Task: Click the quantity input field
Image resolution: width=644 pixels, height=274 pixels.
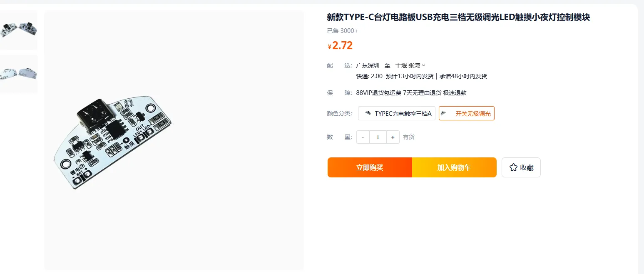Action: (x=378, y=137)
